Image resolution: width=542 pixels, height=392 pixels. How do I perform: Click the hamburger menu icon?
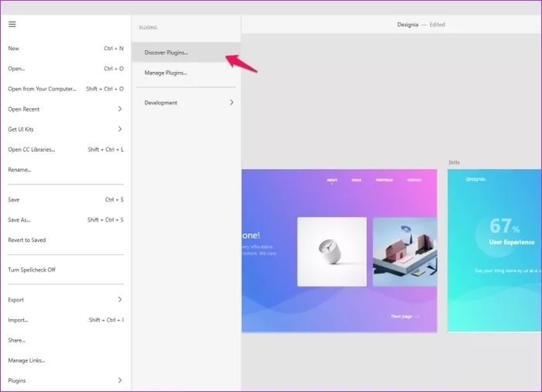click(12, 24)
